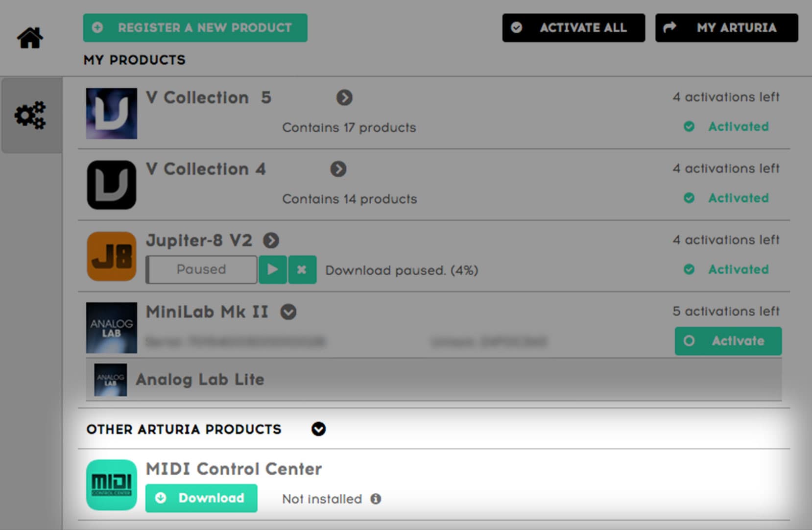This screenshot has width=812, height=530.
Task: Collapse MiniLab Mk II details
Action: pyautogui.click(x=288, y=312)
